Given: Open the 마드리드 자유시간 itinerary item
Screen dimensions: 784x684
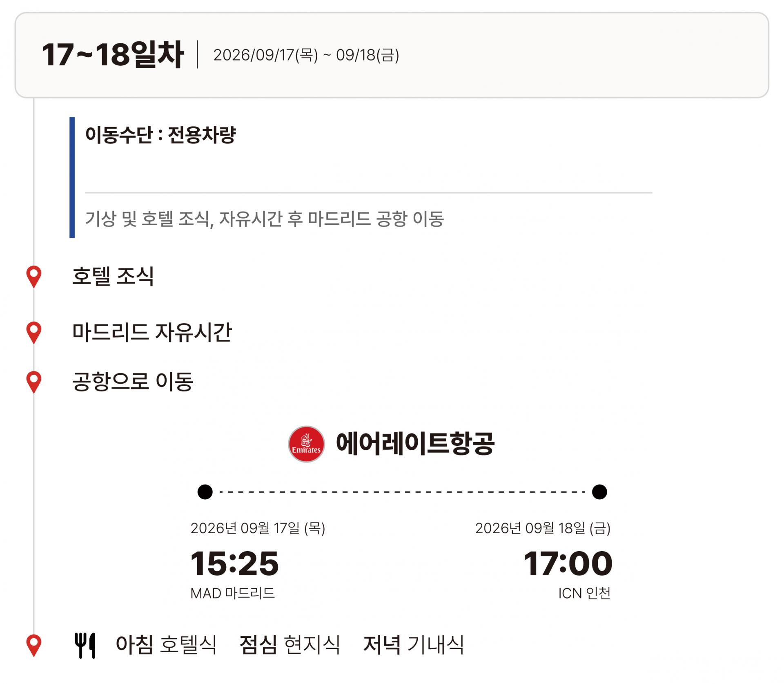Looking at the screenshot, I should [x=152, y=332].
